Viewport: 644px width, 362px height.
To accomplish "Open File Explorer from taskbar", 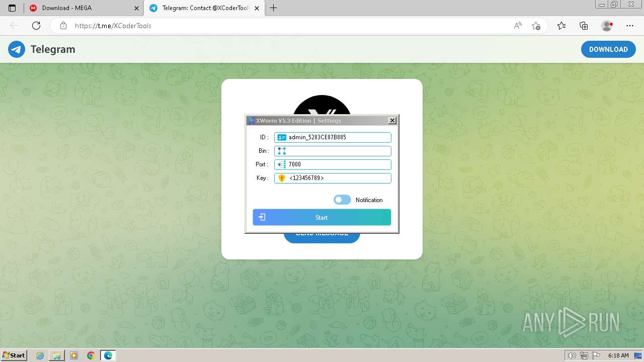I will [57, 355].
